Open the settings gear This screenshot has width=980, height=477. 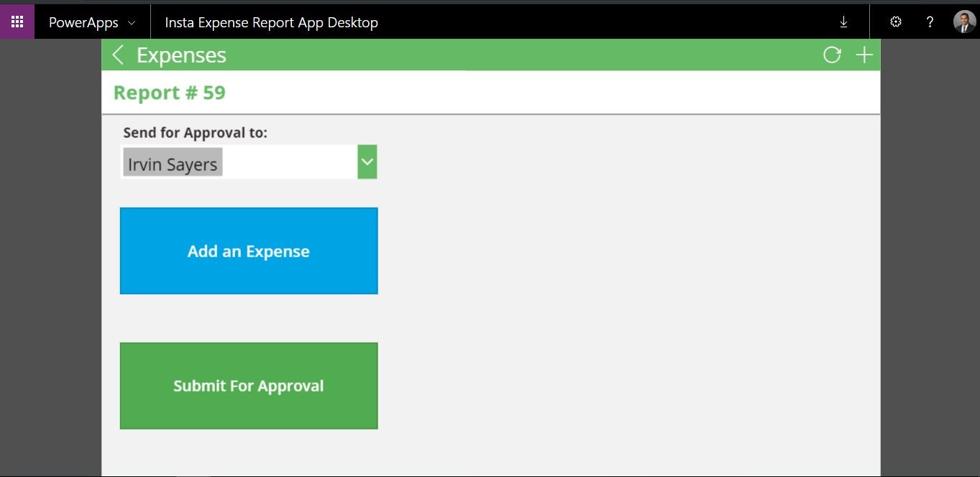(x=895, y=22)
